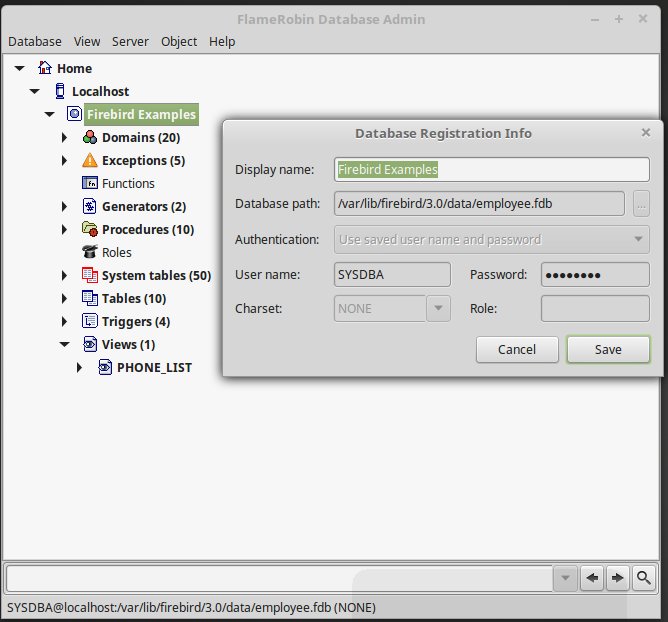Image resolution: width=668 pixels, height=622 pixels.
Task: Expand the PHONE_LIST view node
Action: (80, 368)
